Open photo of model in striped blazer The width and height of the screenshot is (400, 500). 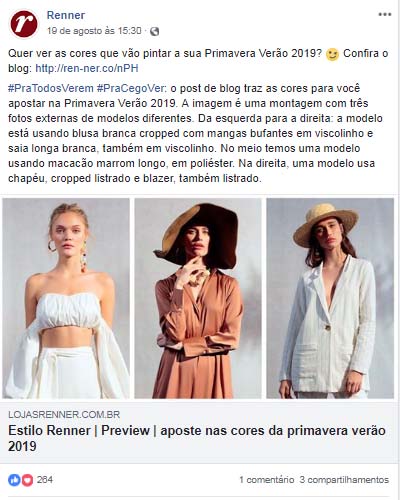tap(330, 298)
